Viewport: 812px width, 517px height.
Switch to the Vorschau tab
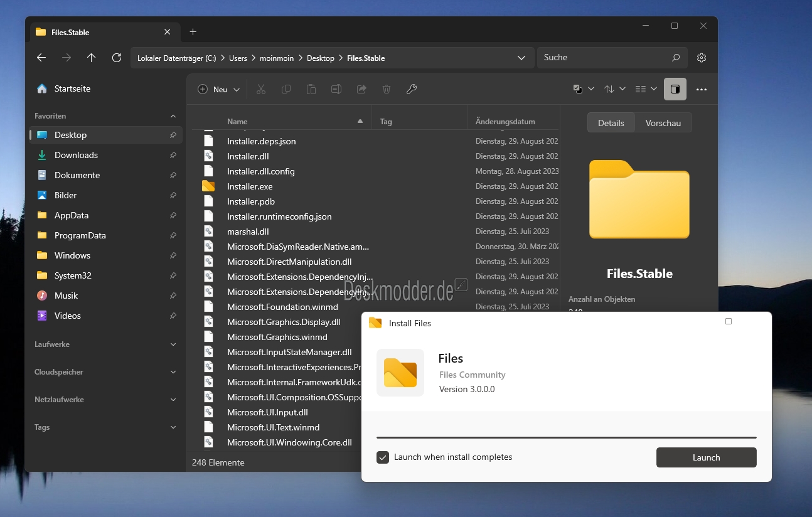(663, 123)
